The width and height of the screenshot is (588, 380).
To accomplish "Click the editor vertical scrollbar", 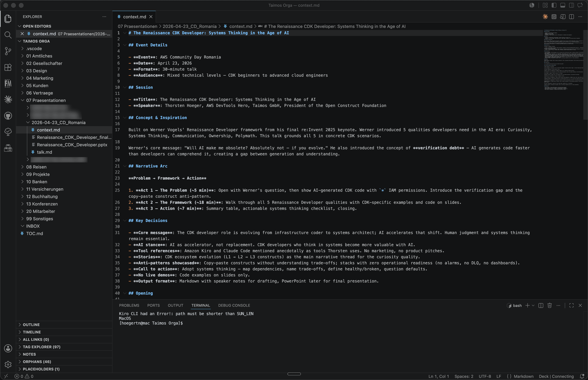I will (x=585, y=75).
